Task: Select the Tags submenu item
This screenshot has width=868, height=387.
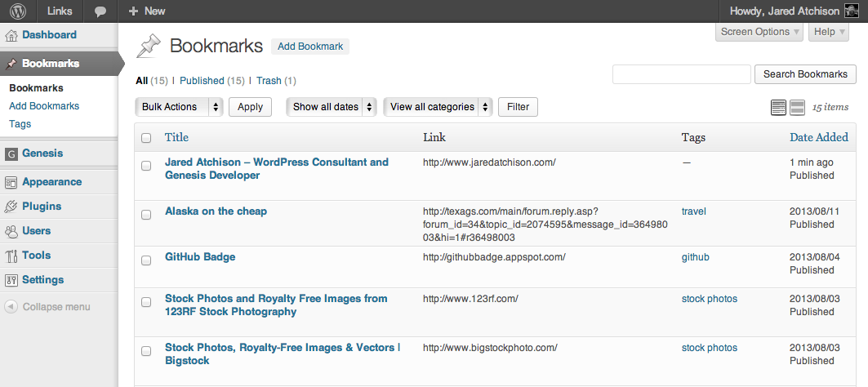Action: (x=20, y=124)
